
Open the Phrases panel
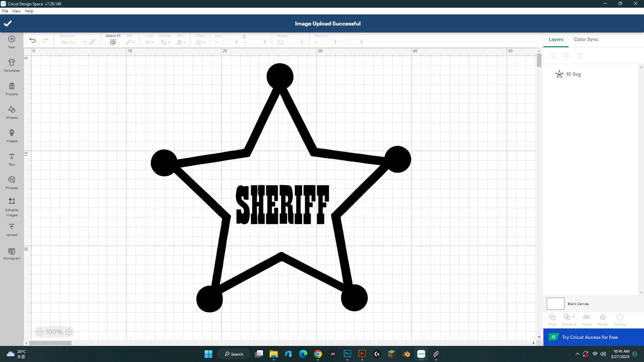12,182
